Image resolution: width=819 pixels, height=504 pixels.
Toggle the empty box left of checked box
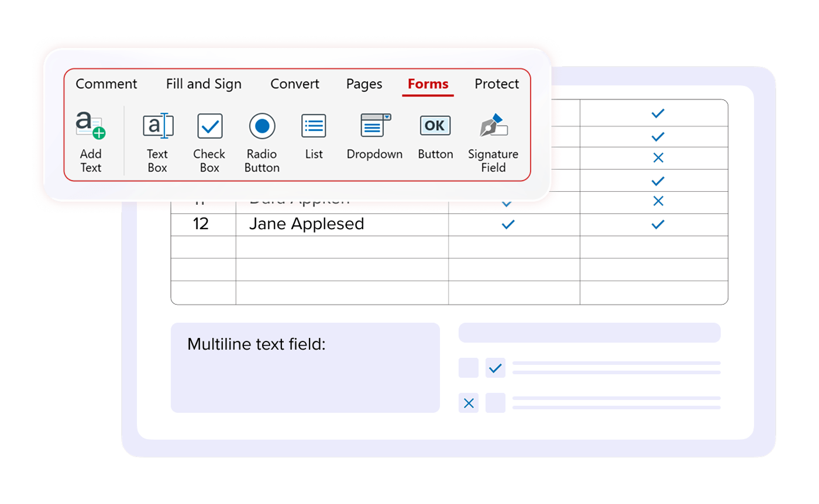(x=469, y=368)
